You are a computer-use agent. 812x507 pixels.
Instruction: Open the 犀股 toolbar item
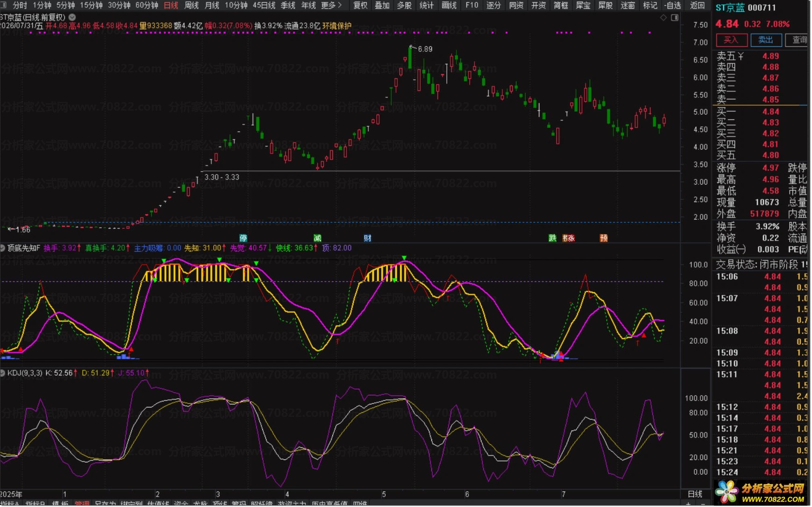click(x=606, y=5)
